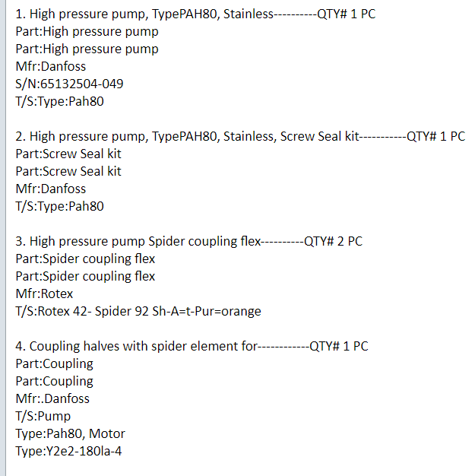
Task: Select the line Type:Pah80, Motor
Action: (x=70, y=433)
